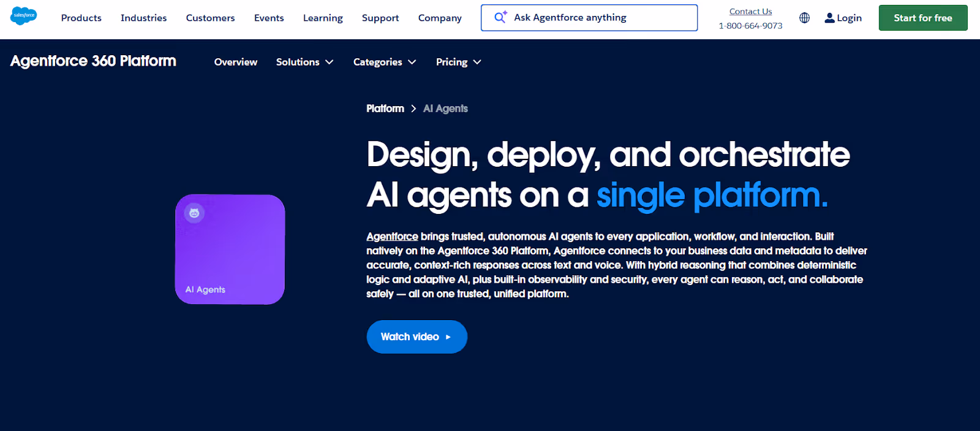Focus the Ask Agentforce anything field
Image resolution: width=980 pixels, height=431 pixels.
click(x=589, y=18)
